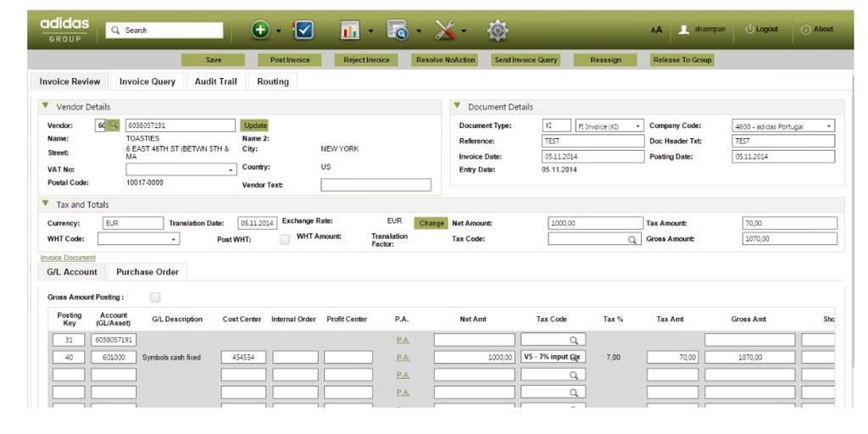This screenshot has height=434, width=868.
Task: Click the Invoice Date field
Action: [x=593, y=157]
